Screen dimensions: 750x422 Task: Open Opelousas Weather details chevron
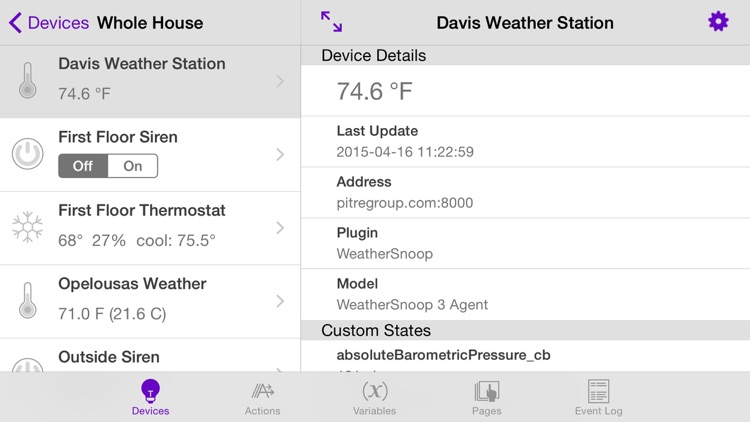pos(280,301)
